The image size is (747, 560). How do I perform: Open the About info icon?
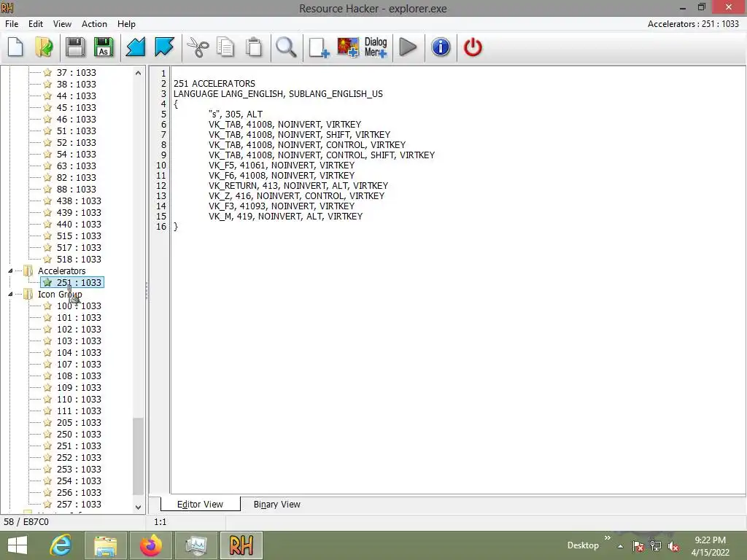(x=441, y=47)
